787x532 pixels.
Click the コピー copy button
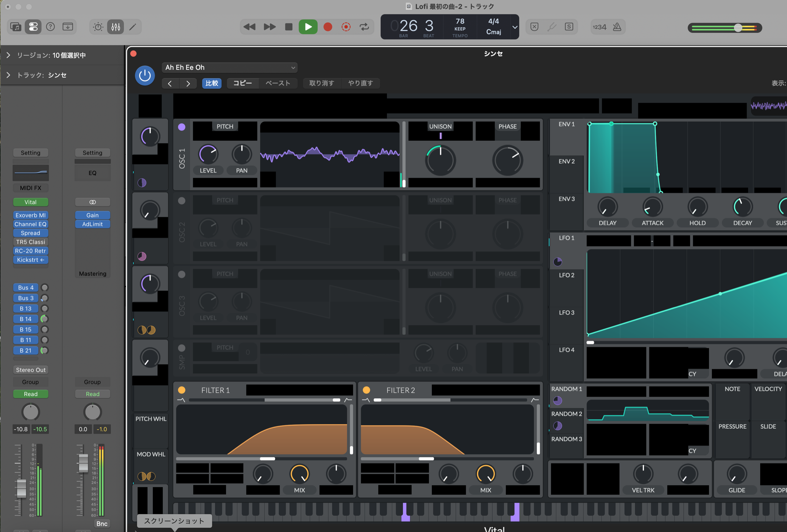[243, 83]
